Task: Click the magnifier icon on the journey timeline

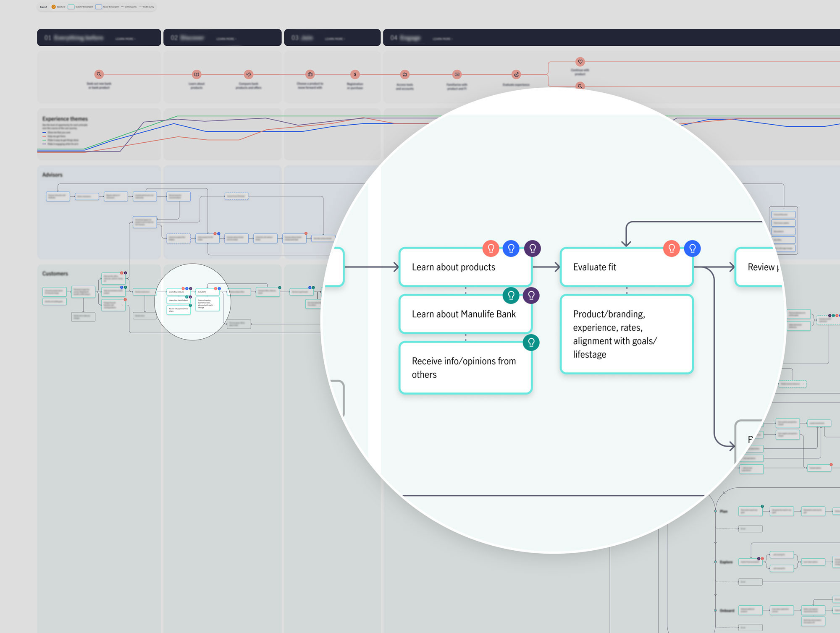Action: coord(99,74)
